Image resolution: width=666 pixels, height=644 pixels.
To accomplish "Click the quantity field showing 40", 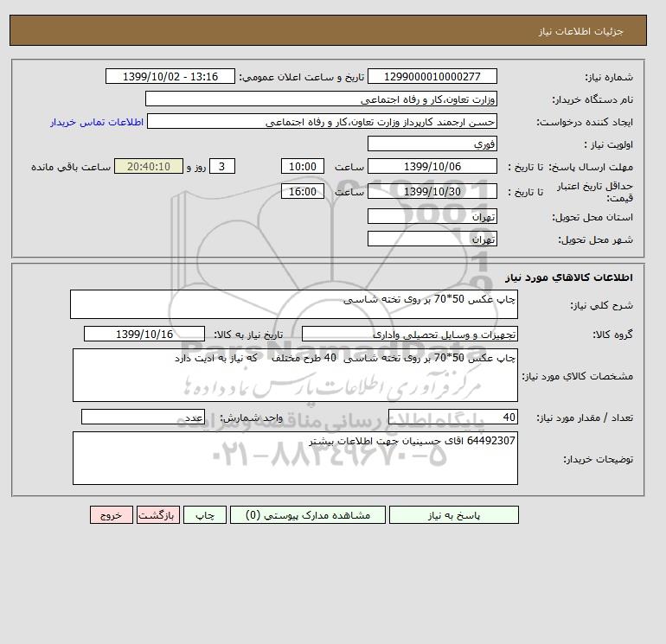I will pyautogui.click(x=452, y=417).
